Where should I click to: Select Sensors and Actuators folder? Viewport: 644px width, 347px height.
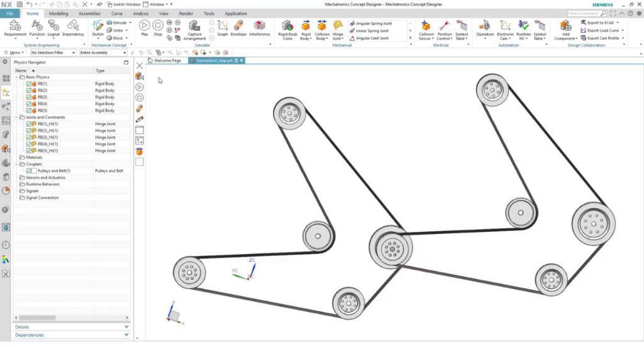point(45,178)
